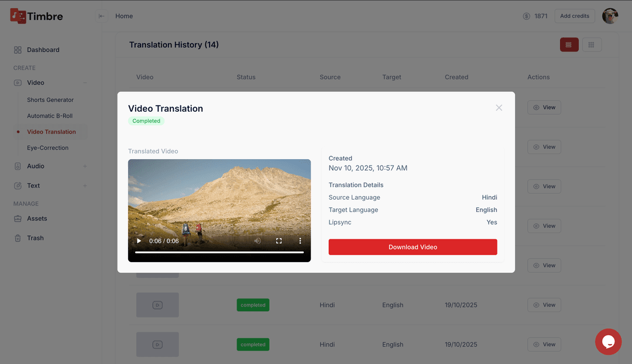Close the Video Translation dialog

coord(499,108)
